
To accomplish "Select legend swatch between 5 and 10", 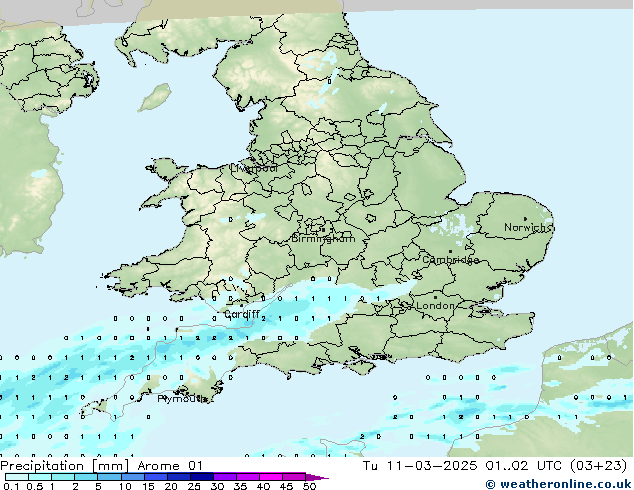I will (x=109, y=477).
